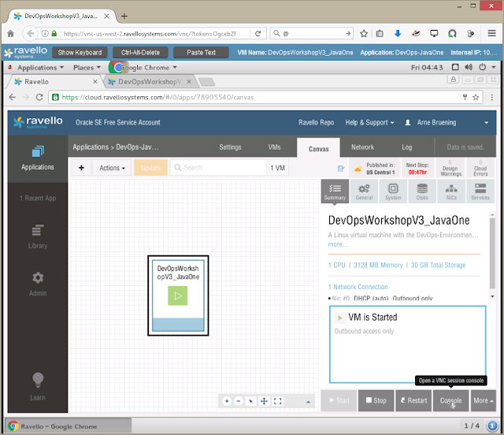Reload the Firefox VNC page
504x435 pixels.
click(258, 33)
